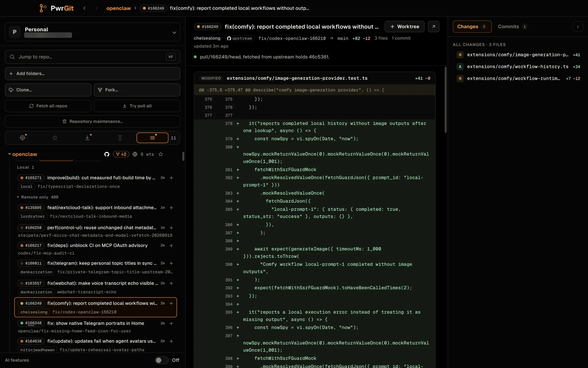Click the diff view scrollbar

[445, 100]
